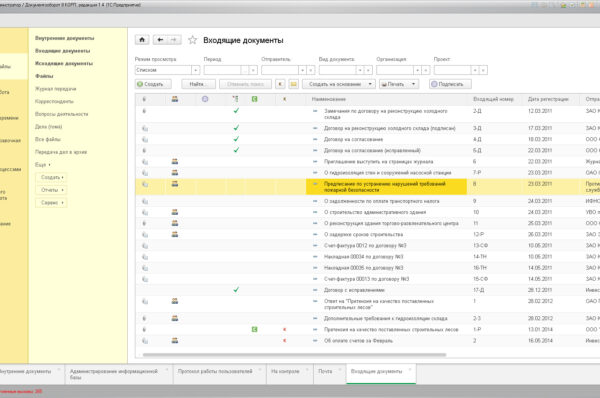The image size is (600, 398).
Task: Click people icon in О задержке сроков строительства row
Action: [x=174, y=234]
